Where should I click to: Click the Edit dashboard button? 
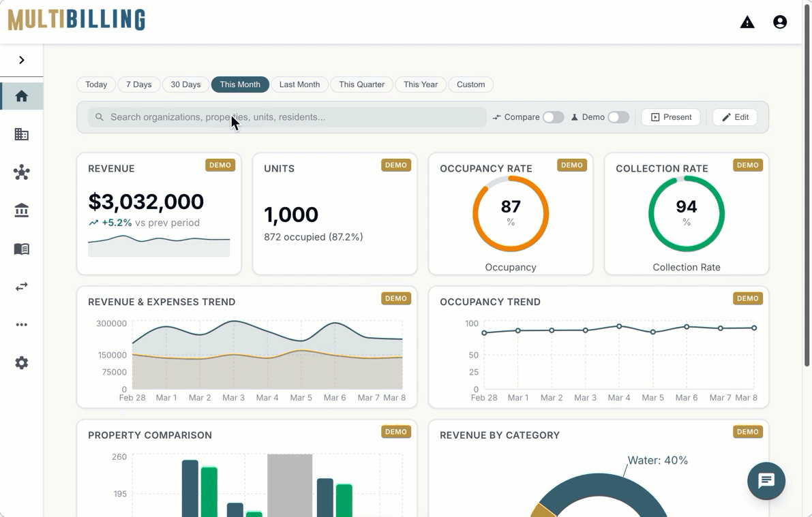click(735, 117)
